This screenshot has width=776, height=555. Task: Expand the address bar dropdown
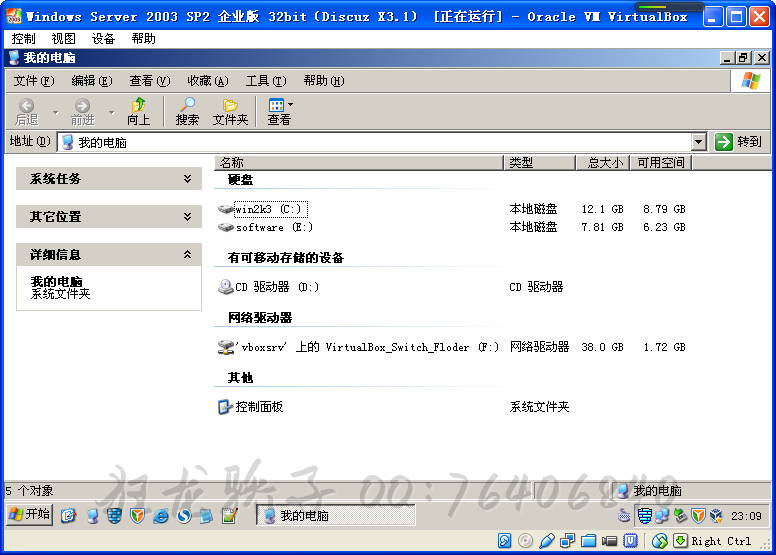[x=698, y=142]
